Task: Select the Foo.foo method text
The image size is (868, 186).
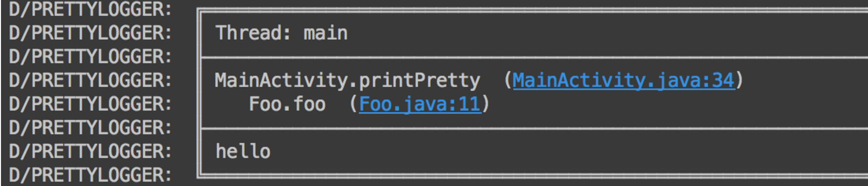Action: (x=287, y=104)
